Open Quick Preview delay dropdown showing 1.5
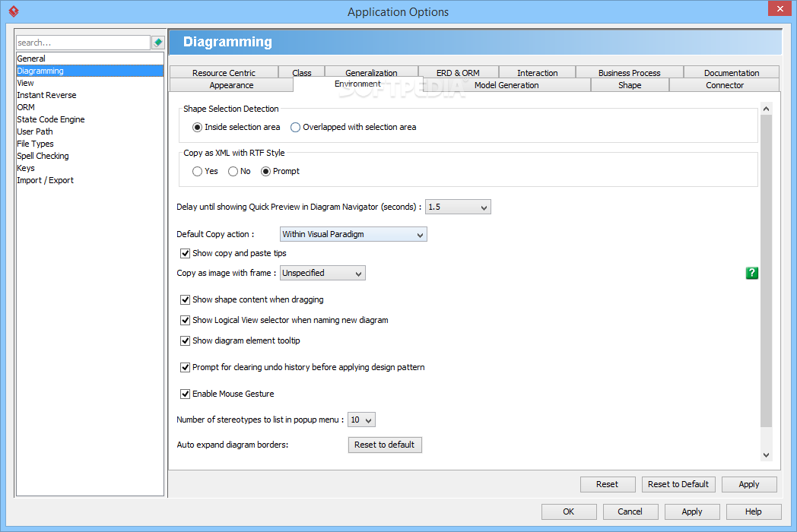 [458, 207]
